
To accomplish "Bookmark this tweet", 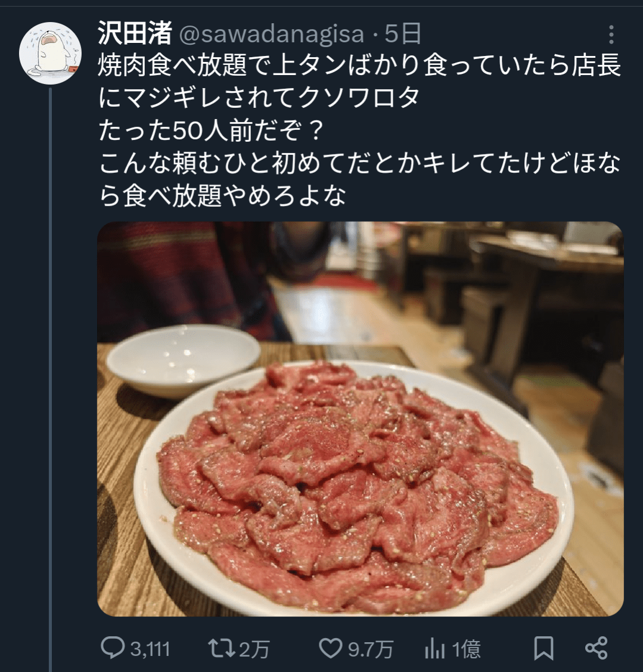I will pyautogui.click(x=543, y=648).
